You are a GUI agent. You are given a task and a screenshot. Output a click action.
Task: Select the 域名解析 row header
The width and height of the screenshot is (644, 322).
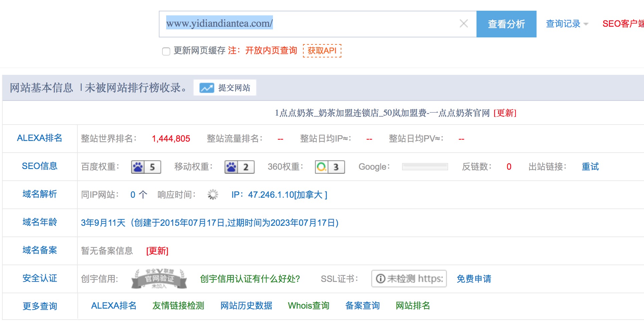coord(40,194)
